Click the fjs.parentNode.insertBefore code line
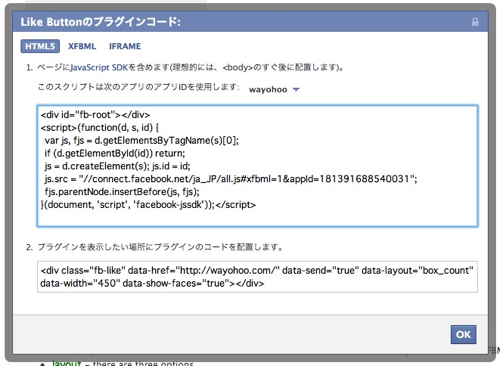Viewport: 500px width, 366px height. pos(122,192)
